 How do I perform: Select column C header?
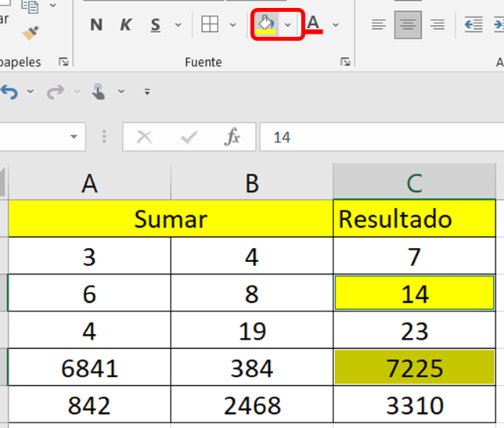point(414,183)
